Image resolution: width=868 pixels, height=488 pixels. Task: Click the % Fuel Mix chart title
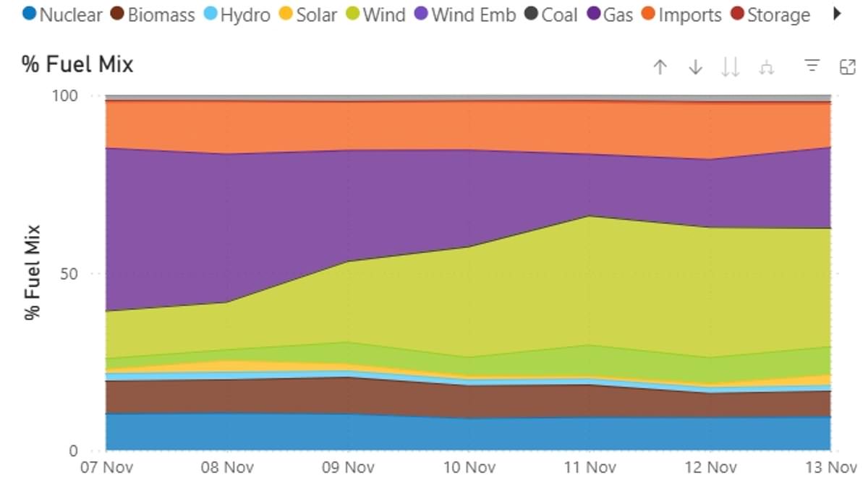click(x=77, y=64)
